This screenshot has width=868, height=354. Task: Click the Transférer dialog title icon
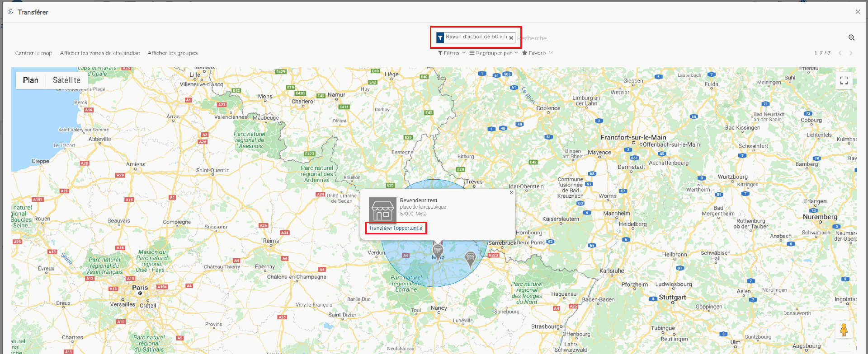[11, 12]
